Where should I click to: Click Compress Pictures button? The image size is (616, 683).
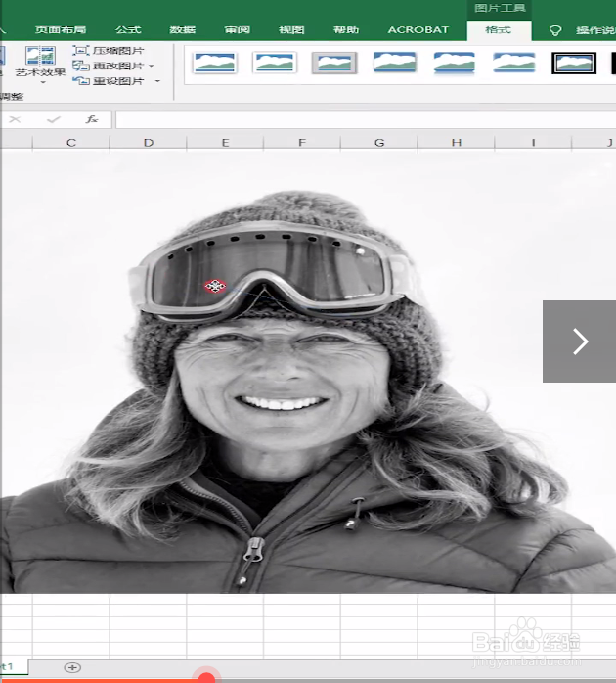[x=109, y=51]
